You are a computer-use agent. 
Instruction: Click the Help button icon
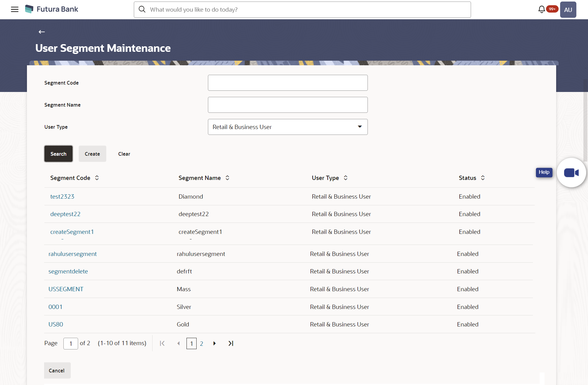pos(543,172)
